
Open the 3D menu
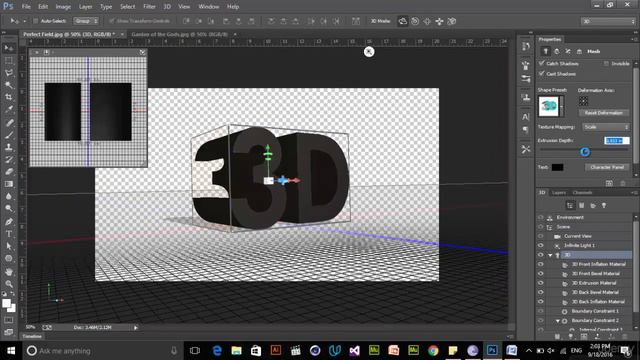pyautogui.click(x=167, y=7)
